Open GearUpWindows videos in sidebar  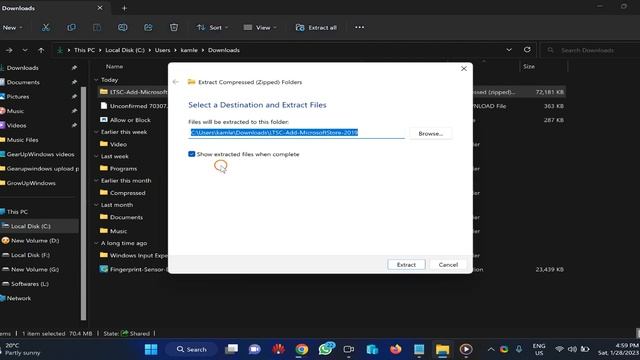coord(40,154)
